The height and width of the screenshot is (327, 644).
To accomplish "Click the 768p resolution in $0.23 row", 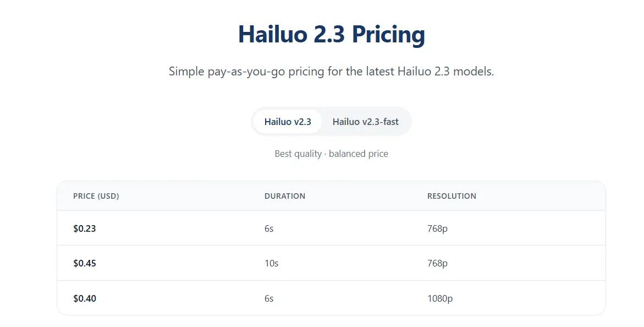I will [437, 228].
